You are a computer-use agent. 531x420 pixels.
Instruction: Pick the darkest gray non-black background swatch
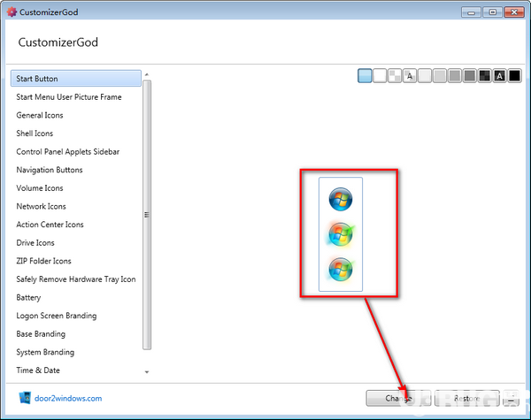click(x=470, y=76)
